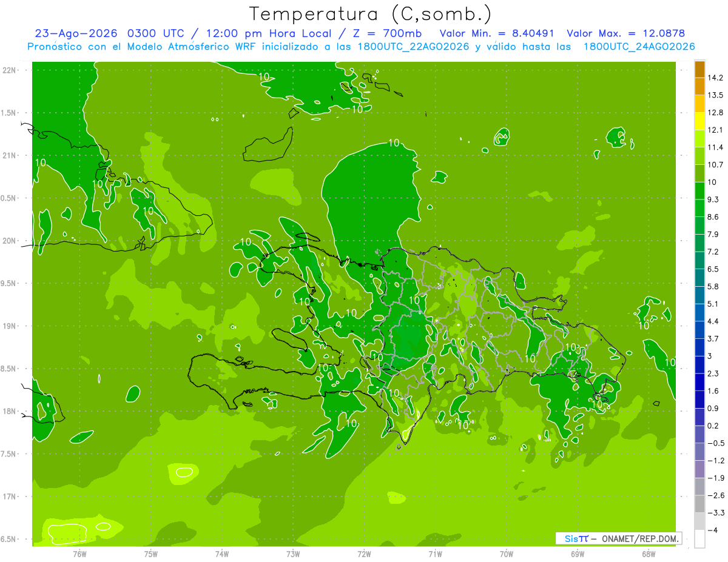
Task: Click the "11.4" legend value
Action: coord(716,147)
